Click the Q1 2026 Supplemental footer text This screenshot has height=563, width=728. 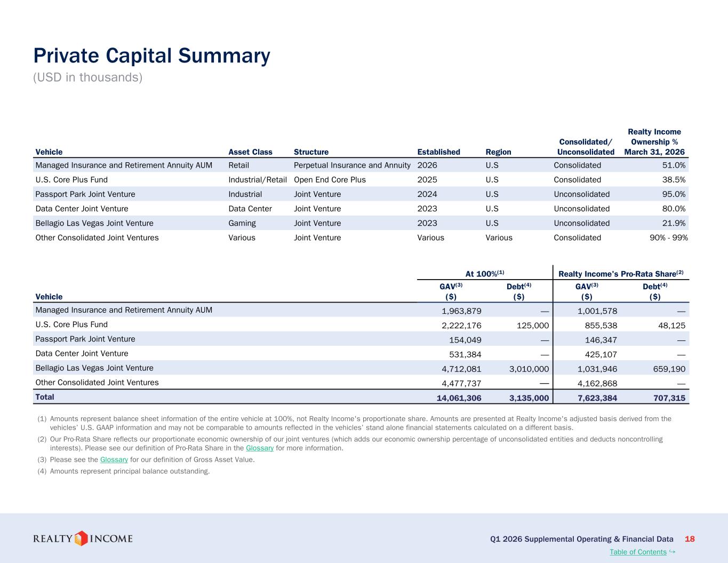coord(582,539)
